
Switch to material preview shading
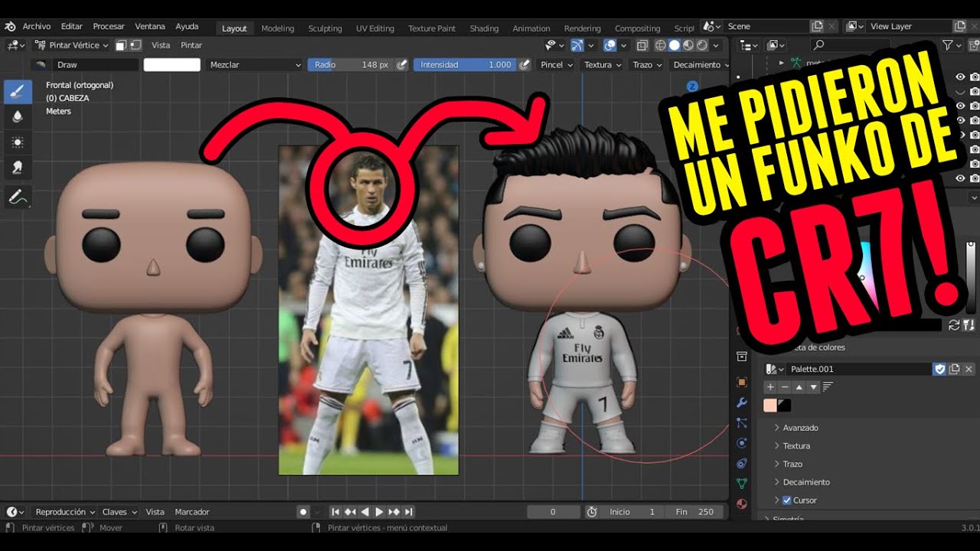click(x=688, y=45)
